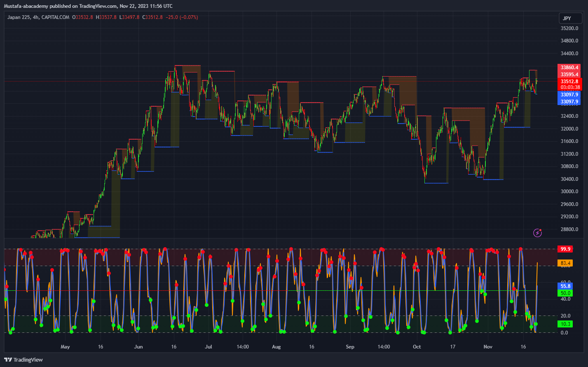The width and height of the screenshot is (588, 367).
Task: Click the 0.0 oscillator axis label
Action: click(565, 333)
